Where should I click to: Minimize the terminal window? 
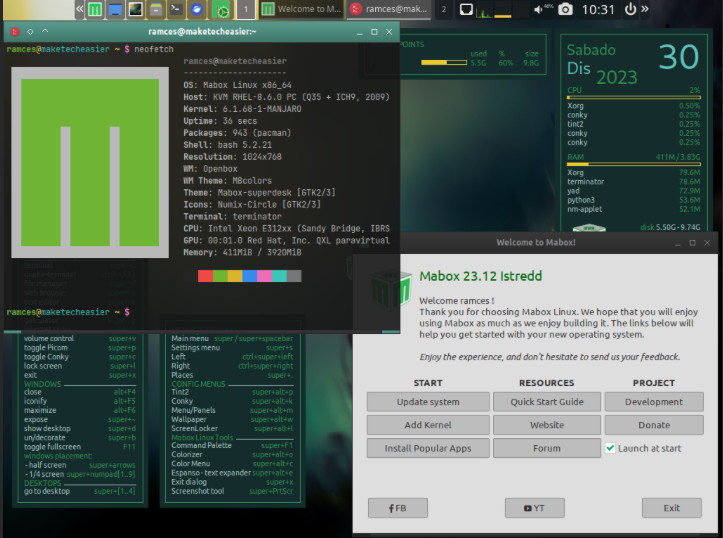[360, 32]
